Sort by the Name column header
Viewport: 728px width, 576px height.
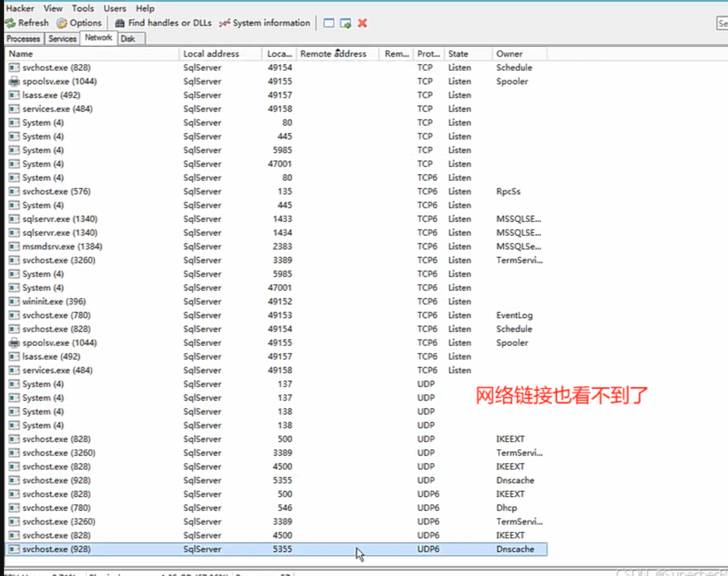tap(92, 54)
